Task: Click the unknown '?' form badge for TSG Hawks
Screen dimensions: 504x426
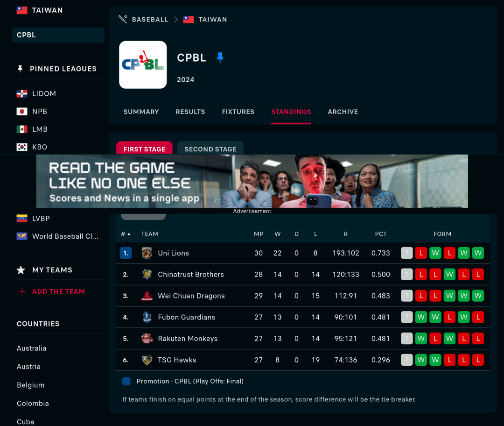Action: (x=406, y=360)
